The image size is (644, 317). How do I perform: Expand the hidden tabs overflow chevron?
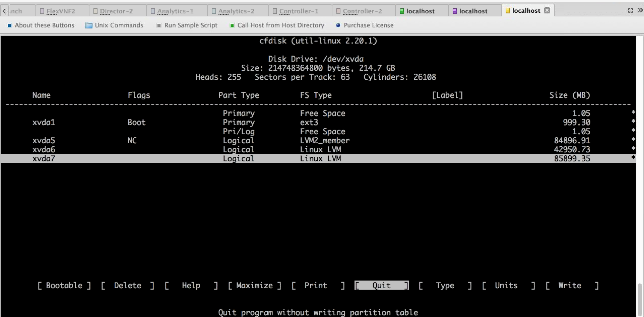click(x=640, y=10)
